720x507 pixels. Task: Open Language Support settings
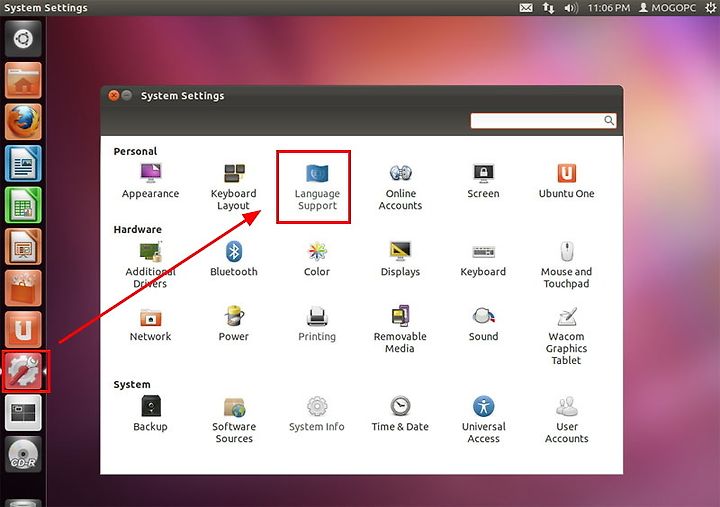click(317, 187)
